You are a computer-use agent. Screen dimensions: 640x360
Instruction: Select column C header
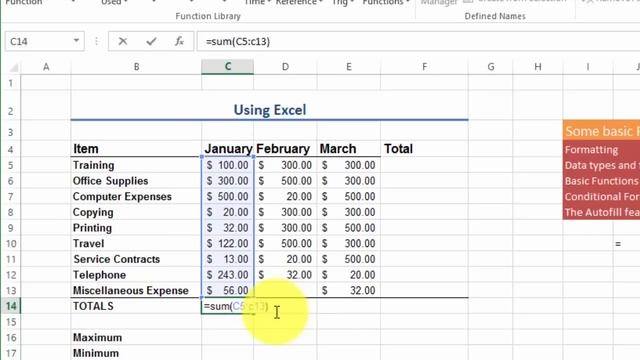pos(228,67)
